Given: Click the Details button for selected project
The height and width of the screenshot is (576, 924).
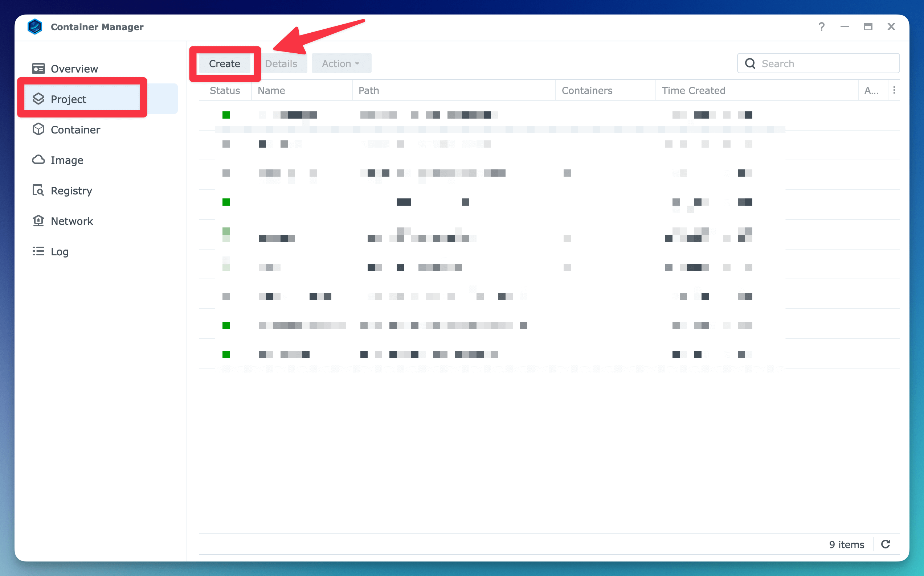Looking at the screenshot, I should click(x=281, y=64).
